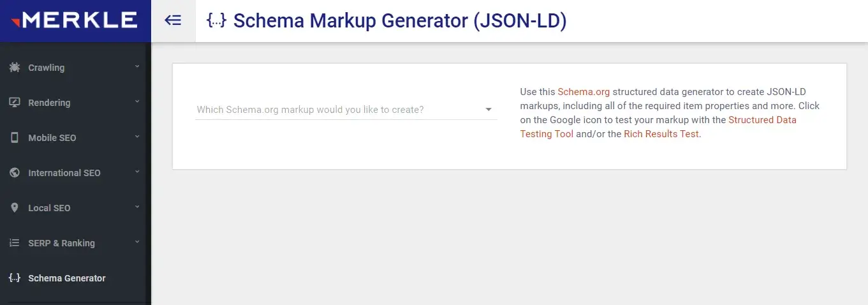The width and height of the screenshot is (868, 305).
Task: Click the braces icon beside the page title
Action: pyautogui.click(x=217, y=20)
